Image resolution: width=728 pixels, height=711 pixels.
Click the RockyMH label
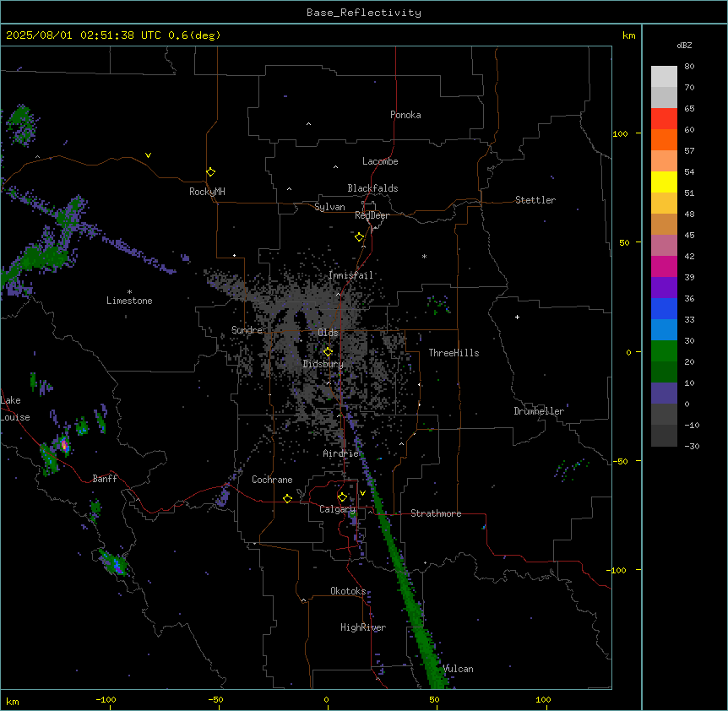(207, 192)
